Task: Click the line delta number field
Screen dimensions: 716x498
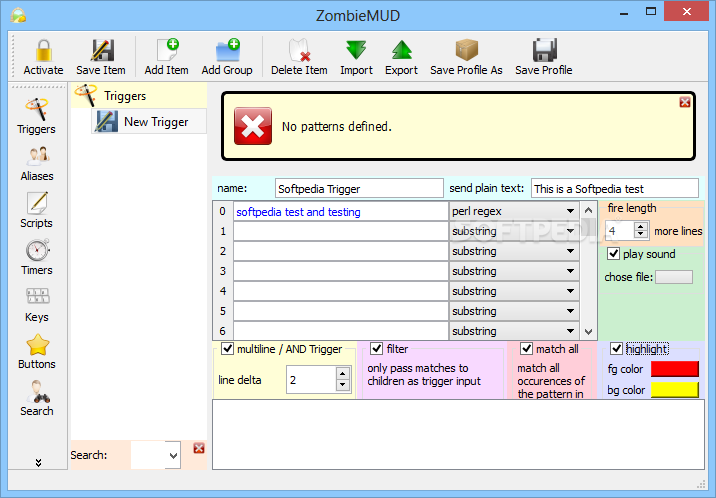Action: coord(311,379)
